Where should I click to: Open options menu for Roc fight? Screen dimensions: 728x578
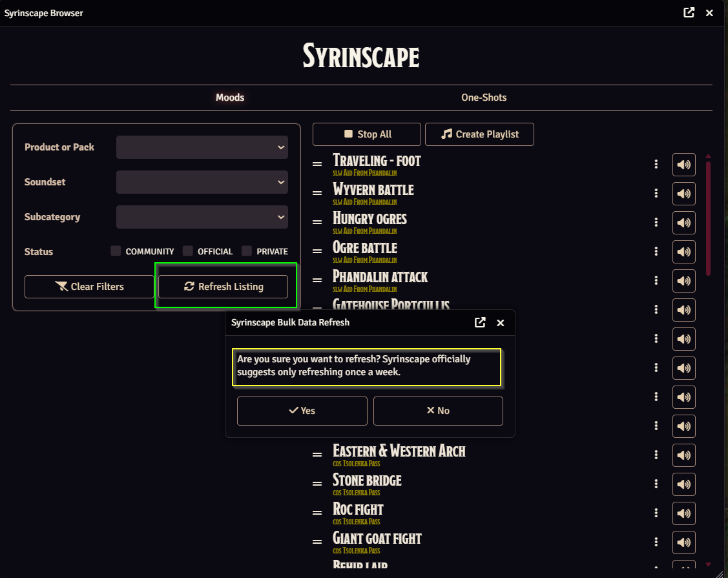click(x=656, y=513)
